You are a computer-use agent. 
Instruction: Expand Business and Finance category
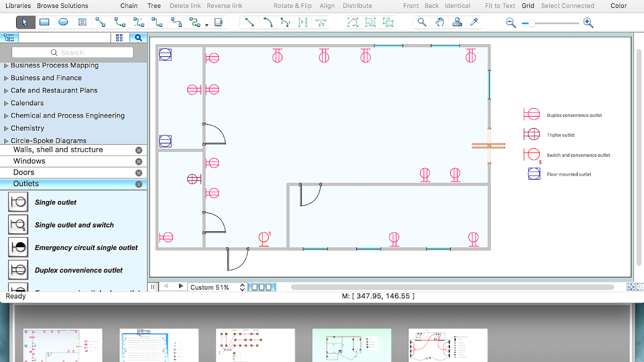tap(7, 78)
